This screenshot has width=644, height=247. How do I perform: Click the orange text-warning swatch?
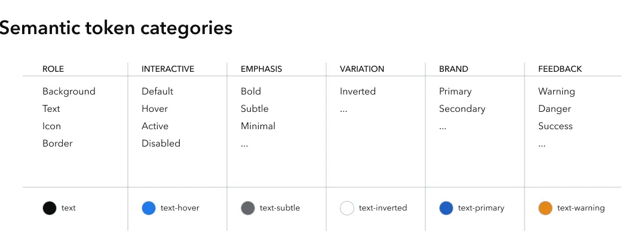545,208
